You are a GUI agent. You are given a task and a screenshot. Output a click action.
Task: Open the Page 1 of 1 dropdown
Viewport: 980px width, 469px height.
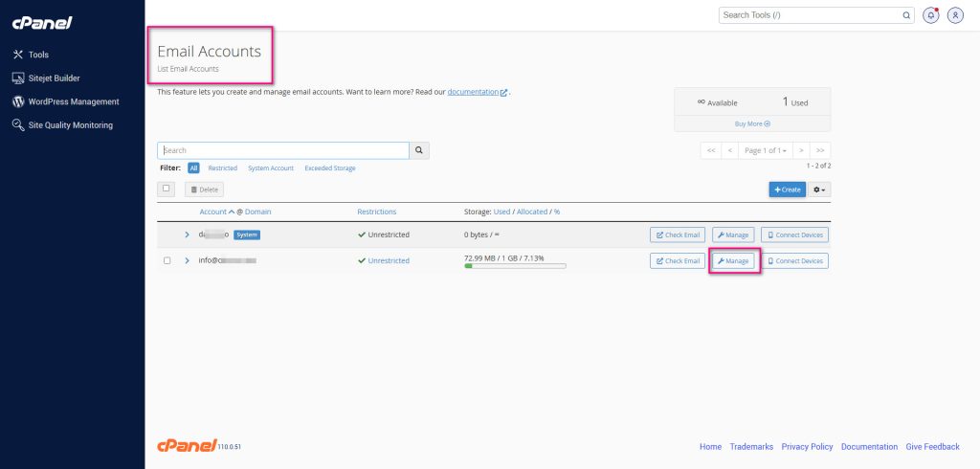tap(765, 150)
